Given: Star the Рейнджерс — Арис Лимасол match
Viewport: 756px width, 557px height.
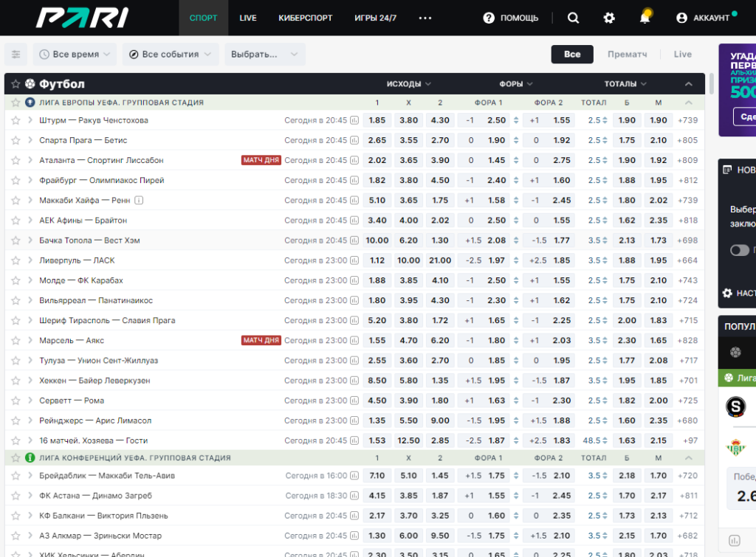Looking at the screenshot, I should pyautogui.click(x=16, y=421).
